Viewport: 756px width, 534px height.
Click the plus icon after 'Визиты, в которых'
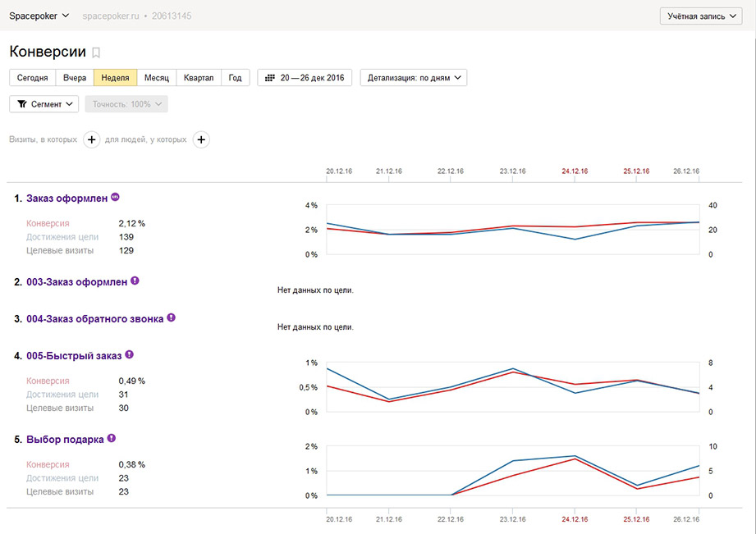click(91, 139)
